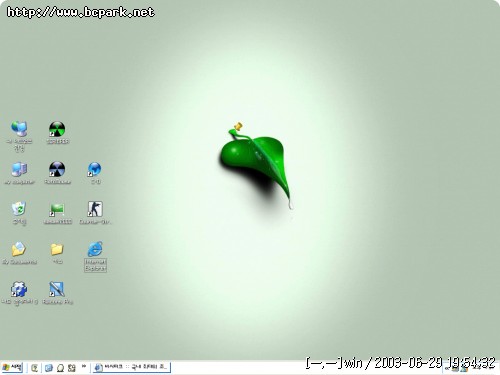Open the blue-gray radiation-symbol shortcut icon
The width and height of the screenshot is (500, 375).
(x=57, y=169)
